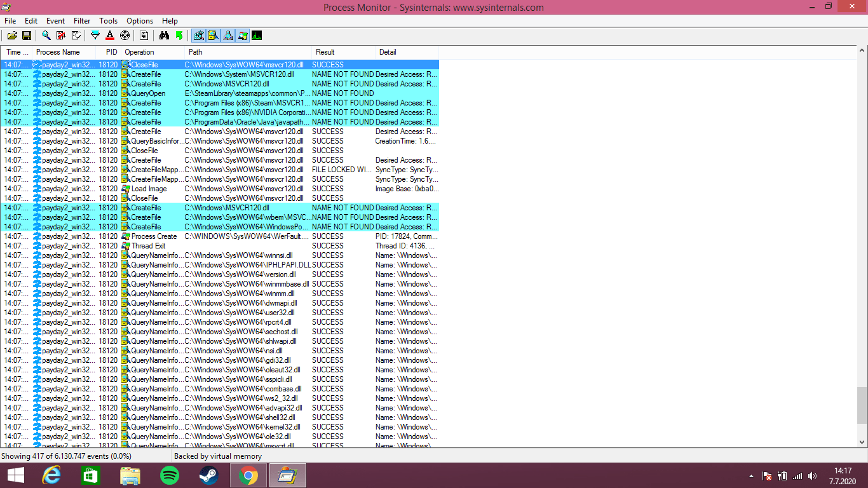868x488 pixels.
Task: Select the row with path kernel32.dll
Action: pos(220,427)
